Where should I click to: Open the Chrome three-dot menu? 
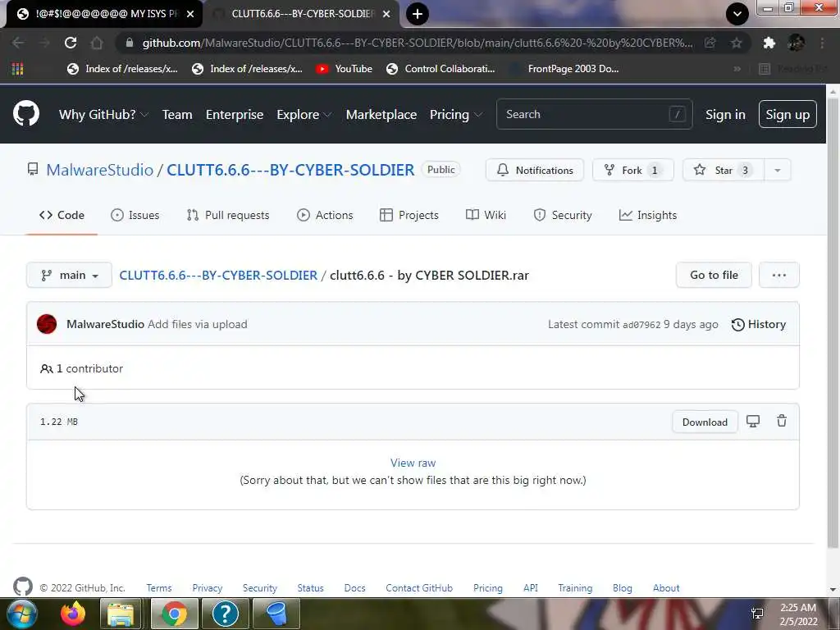tap(822, 43)
